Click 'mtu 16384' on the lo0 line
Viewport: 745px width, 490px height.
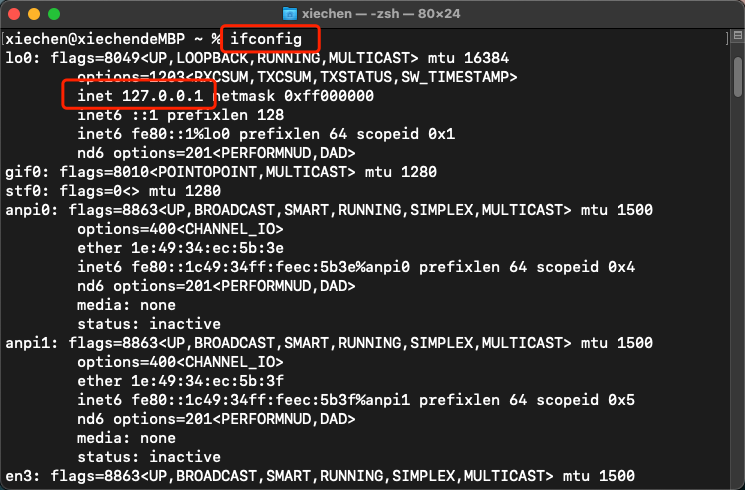pyautogui.click(x=468, y=58)
